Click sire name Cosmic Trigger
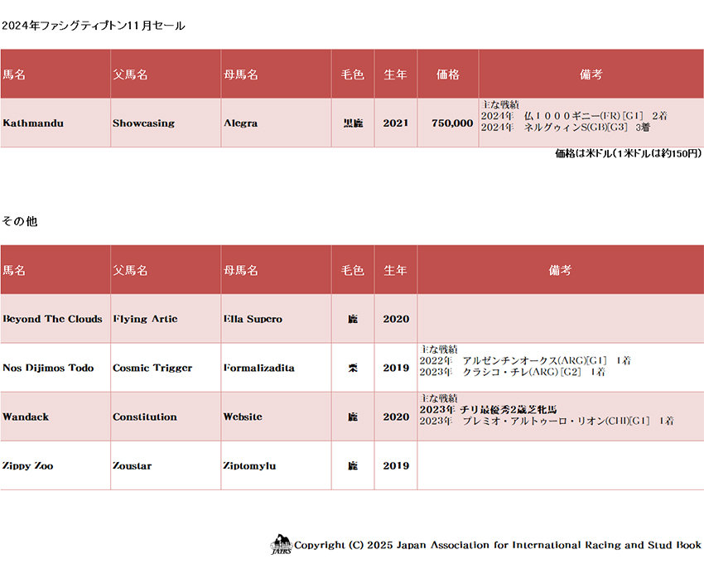Image resolution: width=704 pixels, height=588 pixels. (x=152, y=368)
